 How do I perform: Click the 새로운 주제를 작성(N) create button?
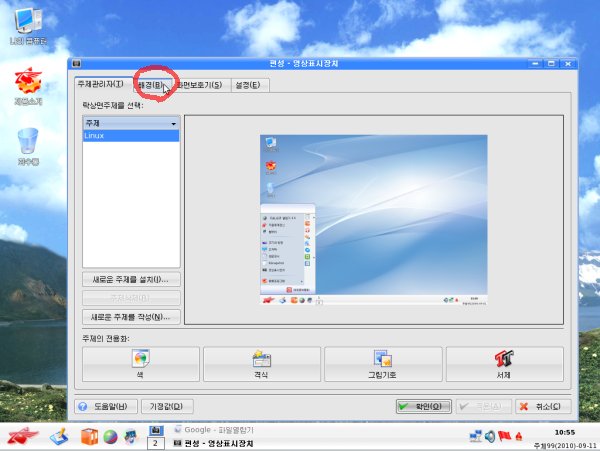pyautogui.click(x=131, y=316)
